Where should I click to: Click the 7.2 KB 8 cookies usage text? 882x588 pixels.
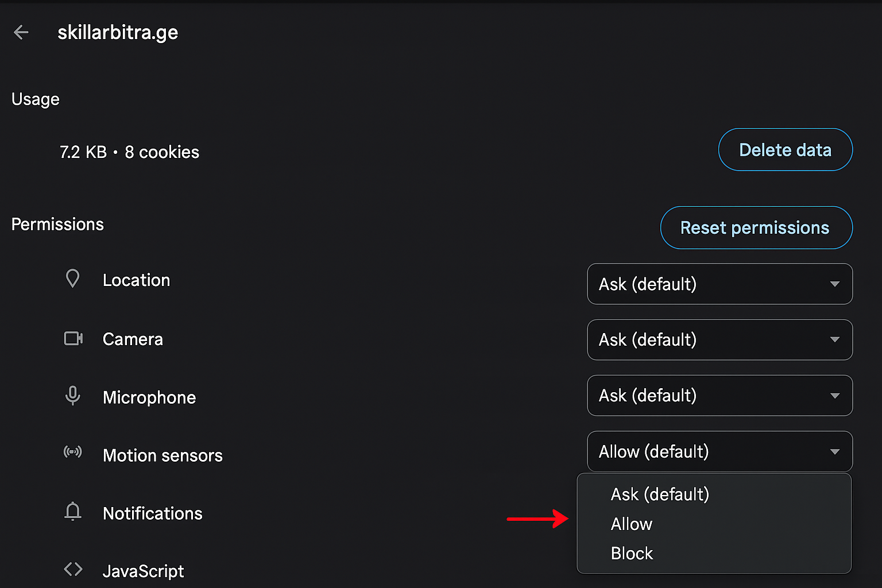(x=129, y=152)
